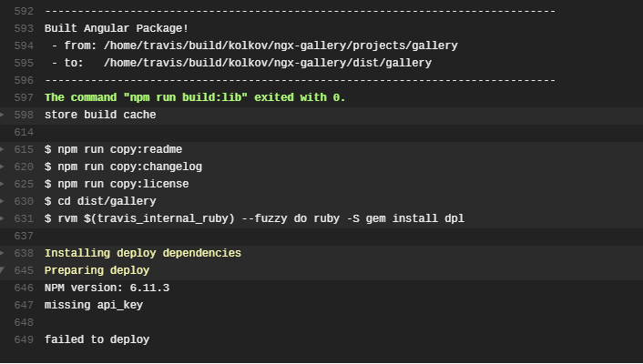Click line number 646

coord(26,288)
